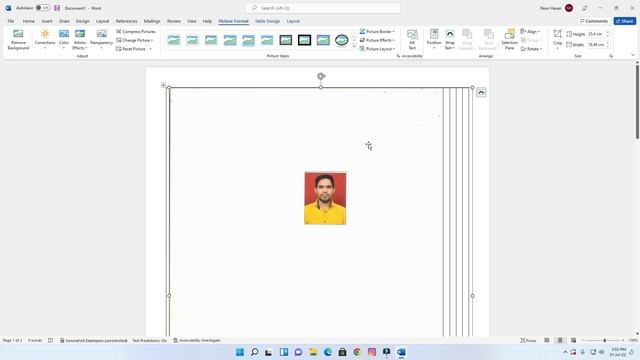Expand the Reset Picture dropdown arrow
640x360 pixels.
(150, 49)
